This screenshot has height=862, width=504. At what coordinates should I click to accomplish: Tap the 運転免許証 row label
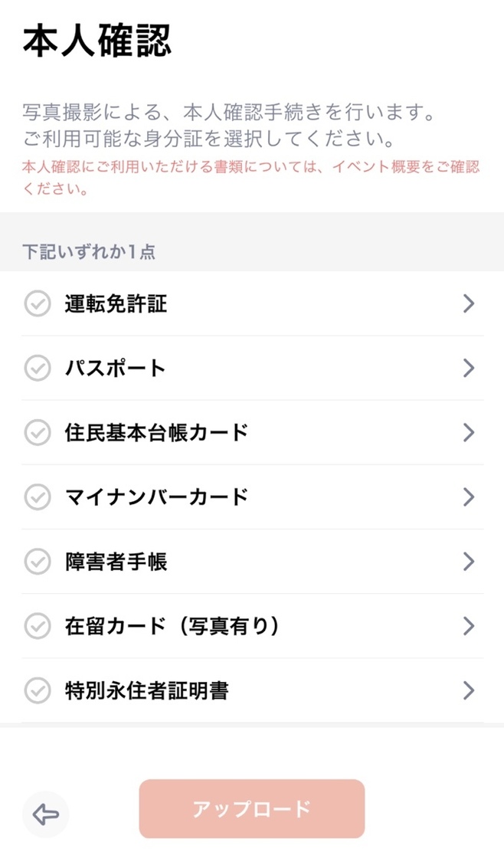115,303
